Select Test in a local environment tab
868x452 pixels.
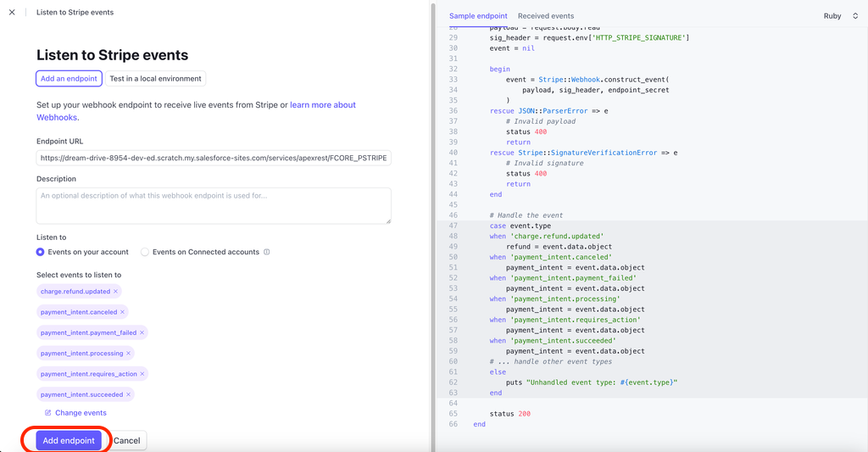tap(156, 79)
